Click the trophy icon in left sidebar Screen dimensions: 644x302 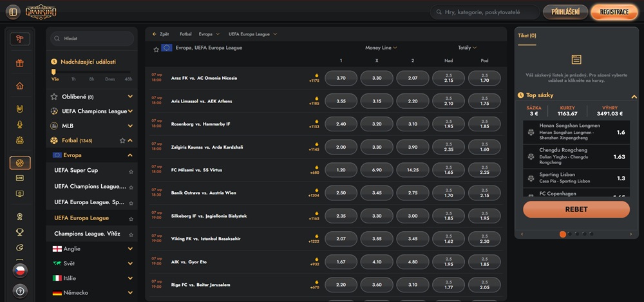(20, 232)
